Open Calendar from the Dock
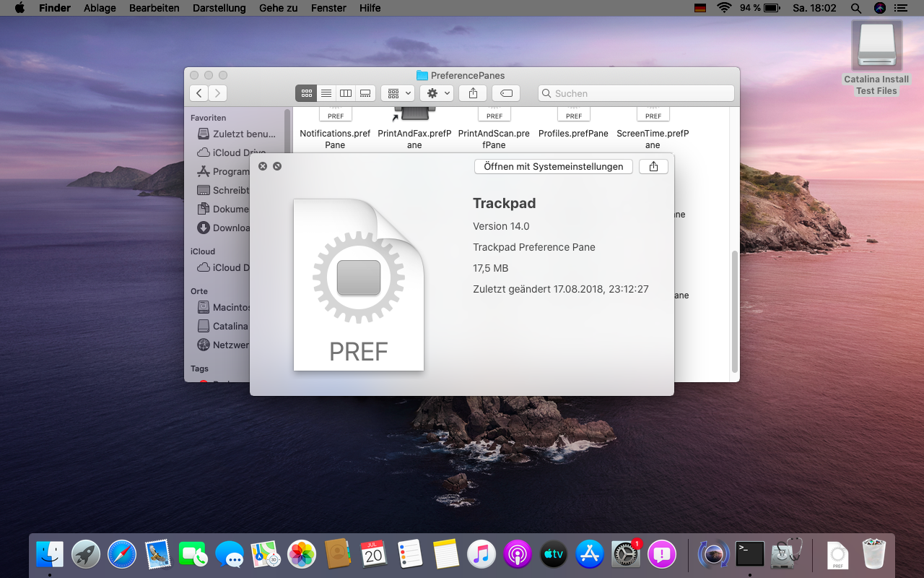This screenshot has width=924, height=578. [x=373, y=554]
